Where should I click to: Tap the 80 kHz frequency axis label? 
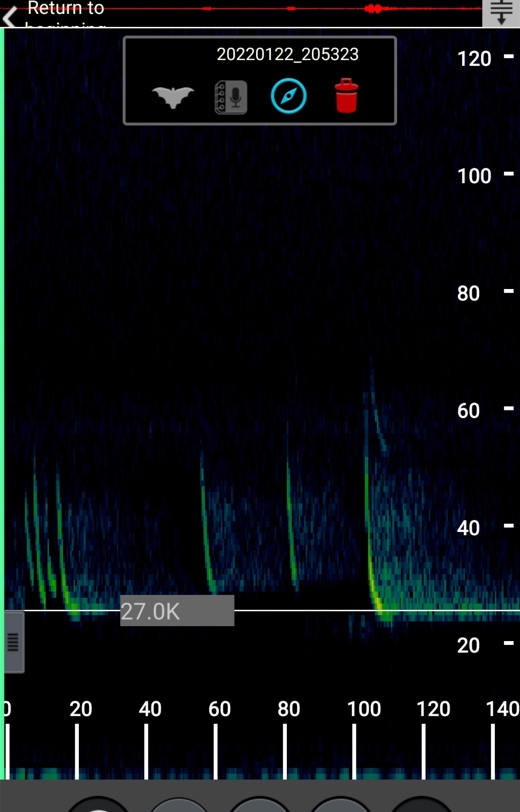coord(468,293)
